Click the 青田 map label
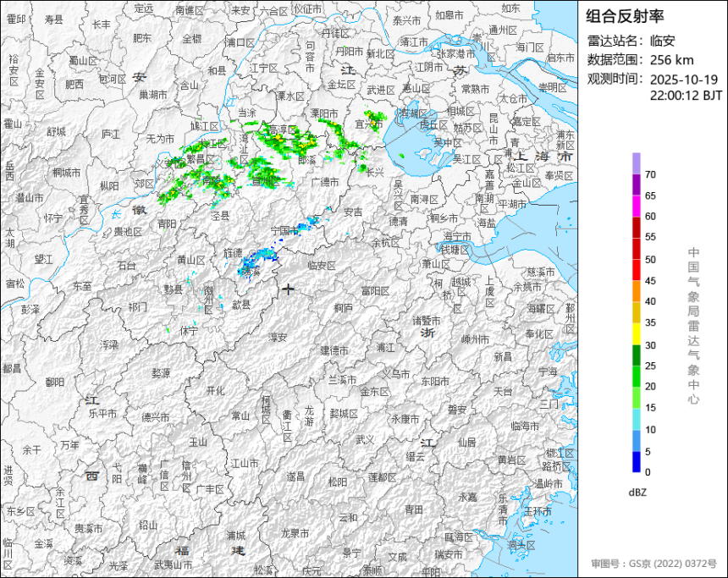728x578 pixels. point(414,509)
